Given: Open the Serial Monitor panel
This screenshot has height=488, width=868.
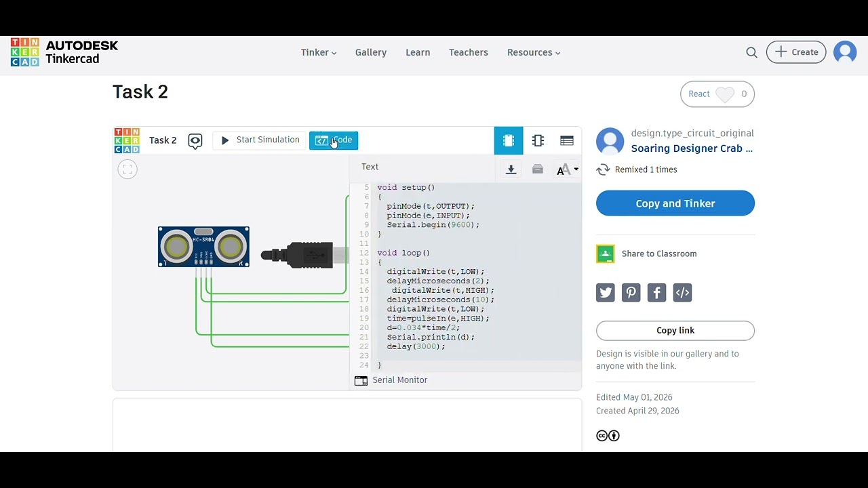Looking at the screenshot, I should [391, 380].
